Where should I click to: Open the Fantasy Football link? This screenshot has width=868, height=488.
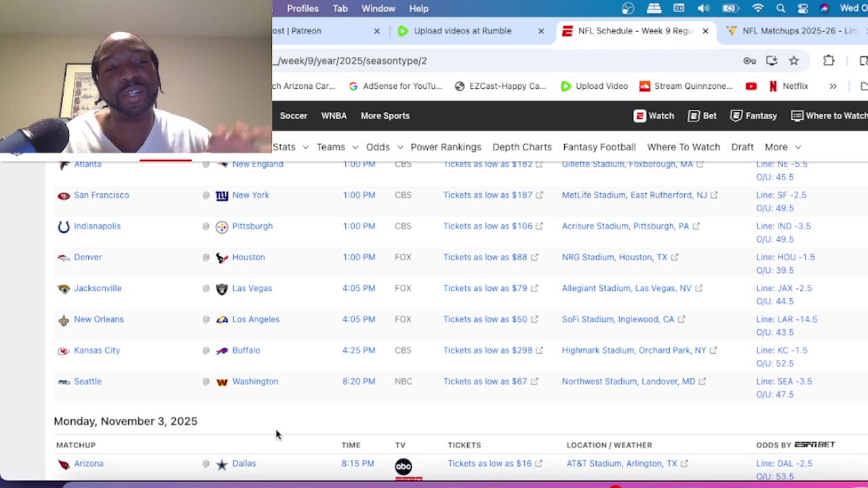pos(599,147)
